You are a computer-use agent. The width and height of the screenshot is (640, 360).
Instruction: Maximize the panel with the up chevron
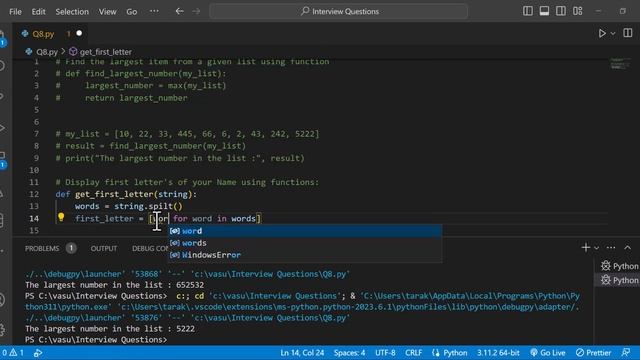click(627, 247)
